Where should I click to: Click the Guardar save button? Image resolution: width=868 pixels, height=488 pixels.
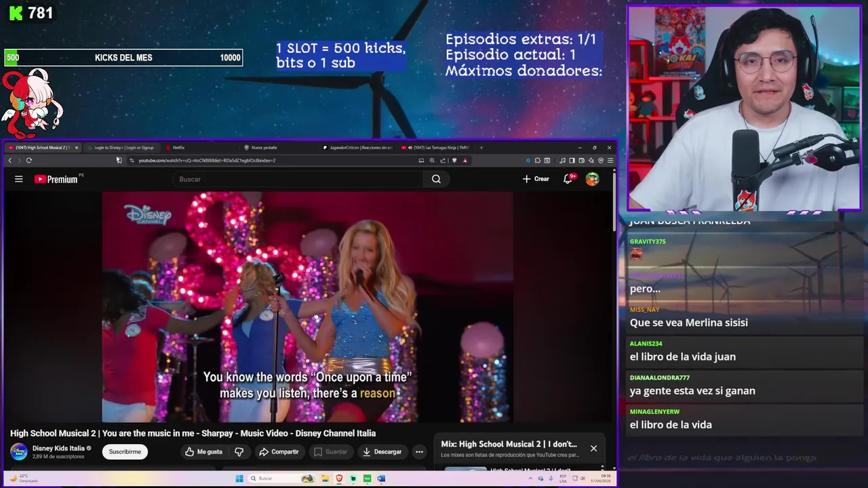(330, 452)
